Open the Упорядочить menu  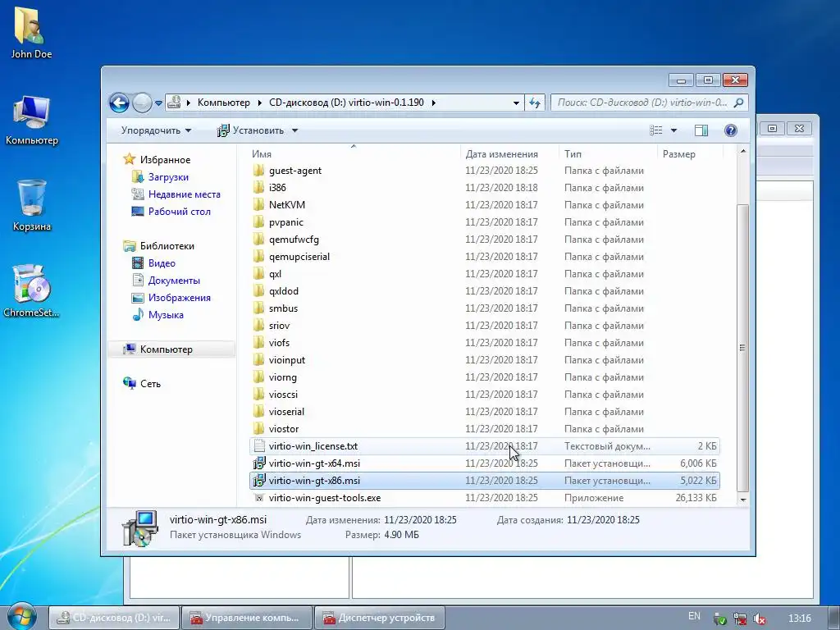156,130
